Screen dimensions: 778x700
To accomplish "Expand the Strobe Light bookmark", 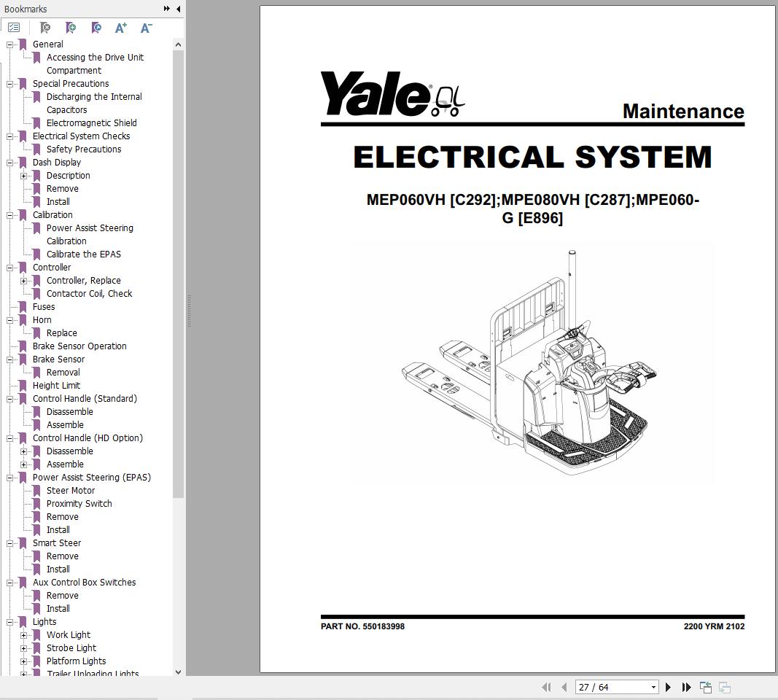I will pos(23,648).
